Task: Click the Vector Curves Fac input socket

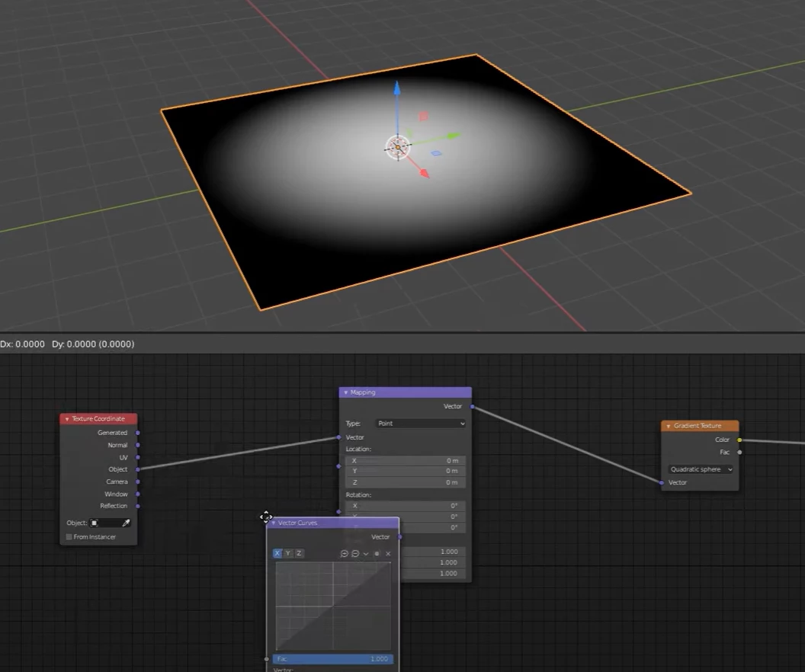Action: [267, 659]
